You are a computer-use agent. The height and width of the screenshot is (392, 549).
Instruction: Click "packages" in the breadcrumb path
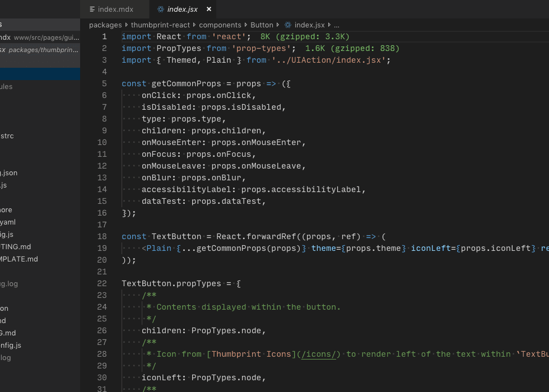(x=105, y=25)
